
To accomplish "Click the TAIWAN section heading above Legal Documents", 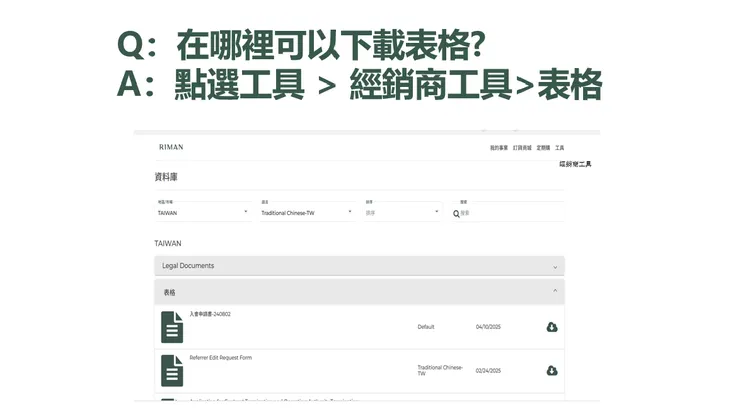I will coord(168,243).
